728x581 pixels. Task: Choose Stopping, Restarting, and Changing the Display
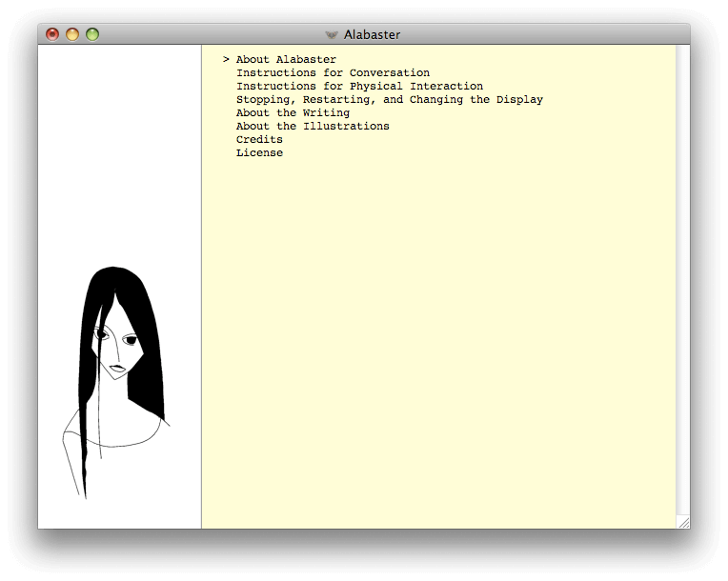click(x=390, y=100)
